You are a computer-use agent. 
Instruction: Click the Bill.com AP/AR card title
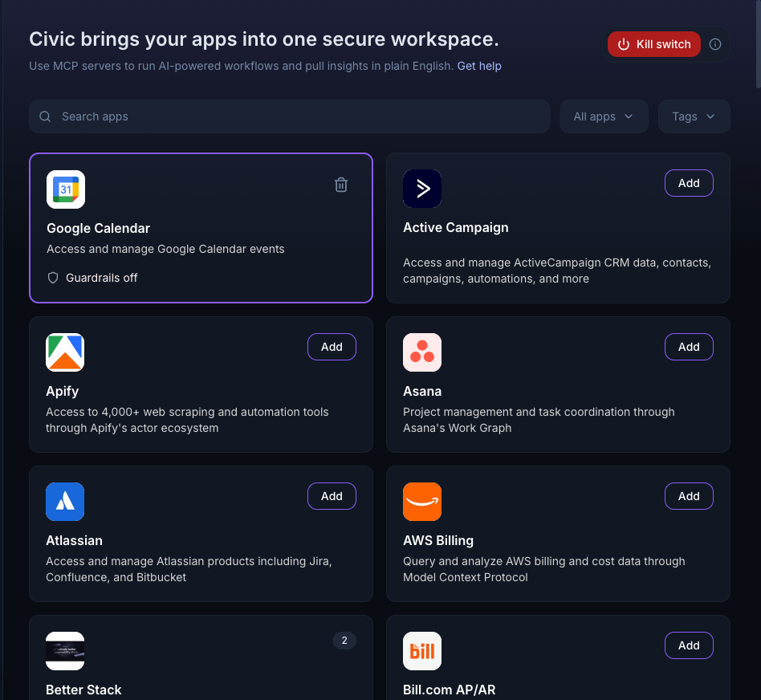(x=449, y=690)
